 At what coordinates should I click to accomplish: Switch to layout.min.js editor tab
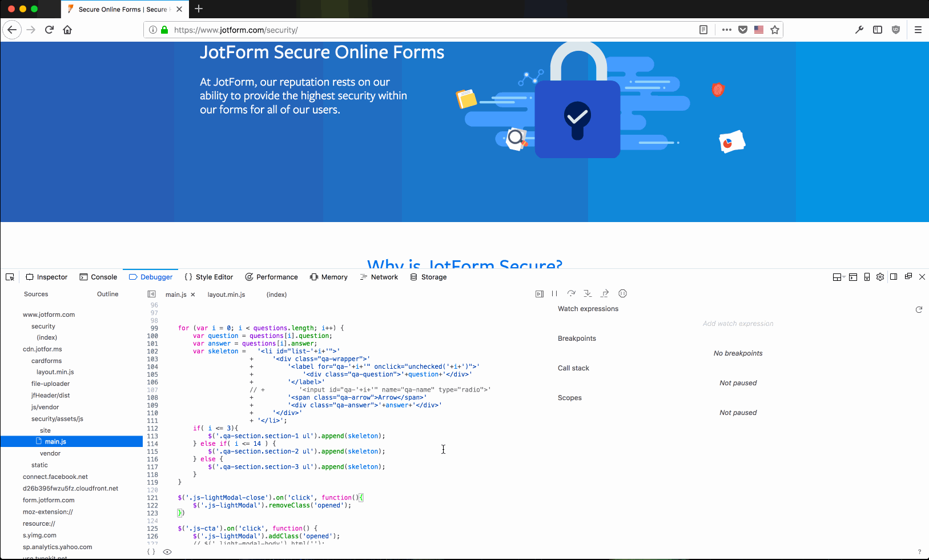(x=226, y=295)
